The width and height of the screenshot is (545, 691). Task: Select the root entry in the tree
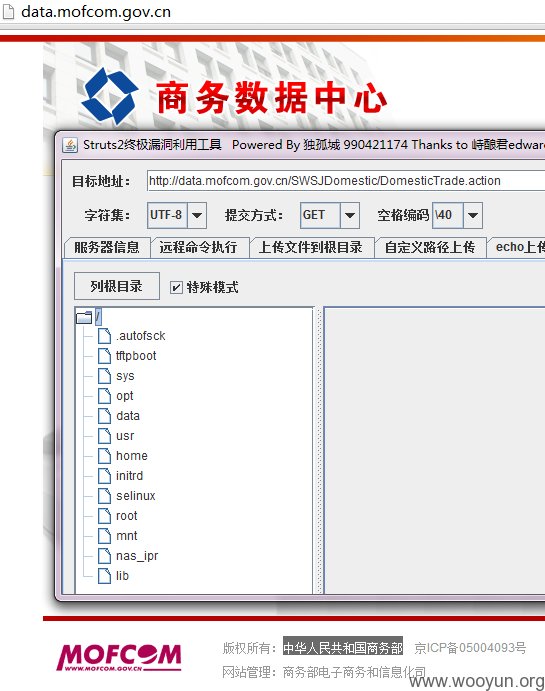[x=126, y=516]
